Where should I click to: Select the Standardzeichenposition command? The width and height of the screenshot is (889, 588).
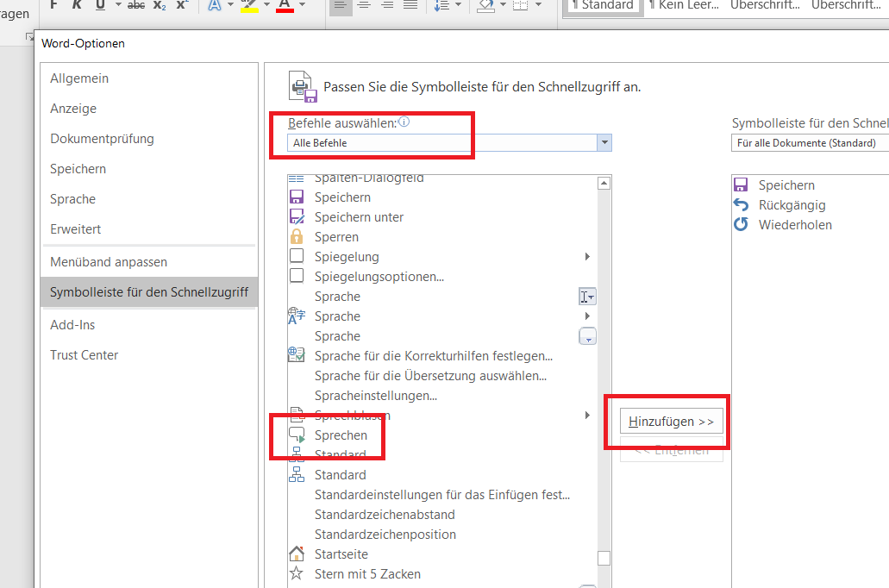pos(443,535)
